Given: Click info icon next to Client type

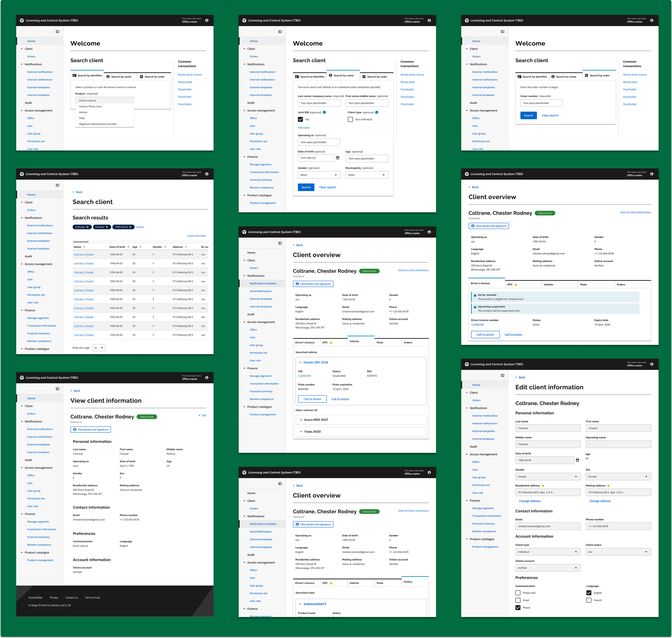Looking at the screenshot, I should pos(377,112).
